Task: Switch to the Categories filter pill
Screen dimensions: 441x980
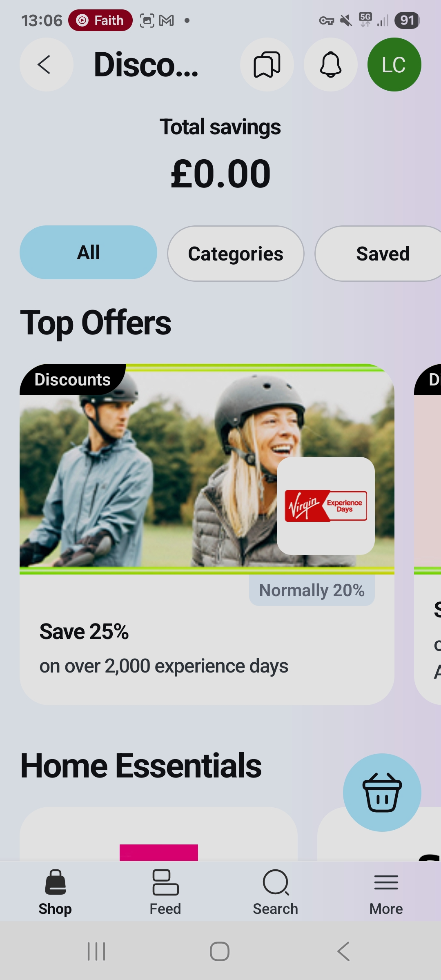Action: tap(235, 253)
